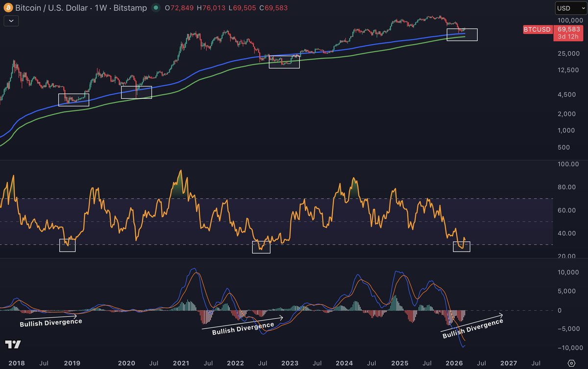Screen dimensions: 588x369
Task: Click the Bitcoin logo icon beside title
Action: click(8, 8)
